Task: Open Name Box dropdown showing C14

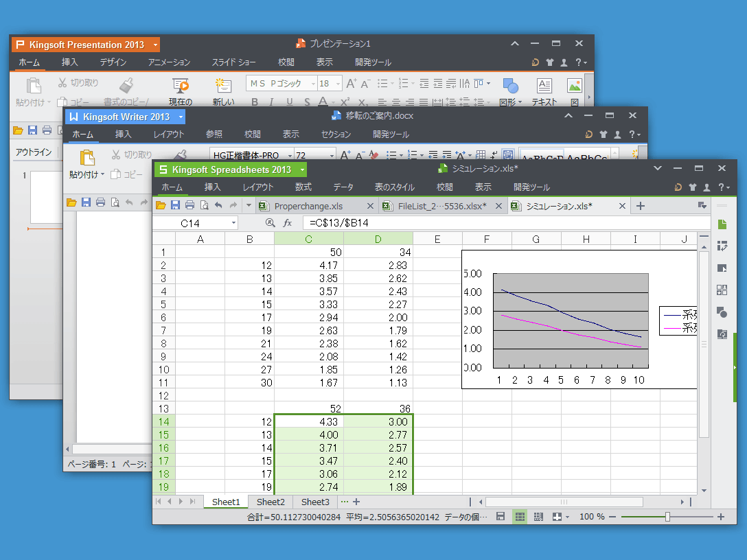Action: point(233,223)
